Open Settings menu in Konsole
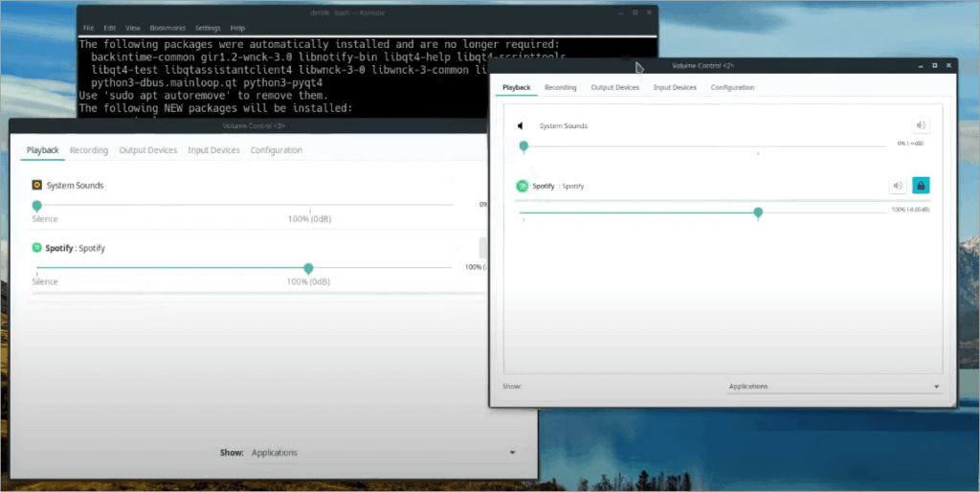 pyautogui.click(x=208, y=28)
